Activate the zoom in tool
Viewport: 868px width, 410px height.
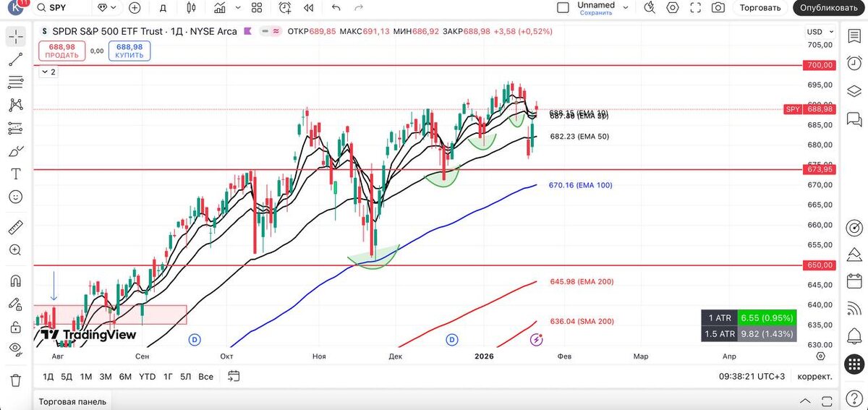point(16,250)
